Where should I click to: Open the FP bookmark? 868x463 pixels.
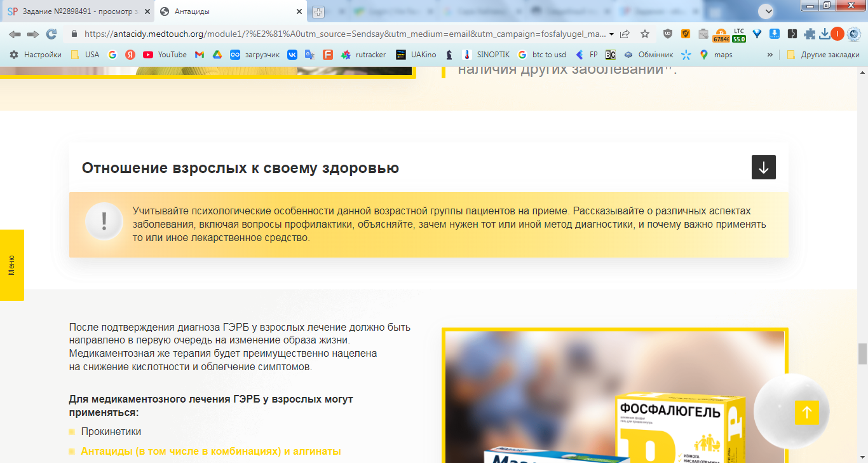tap(587, 55)
